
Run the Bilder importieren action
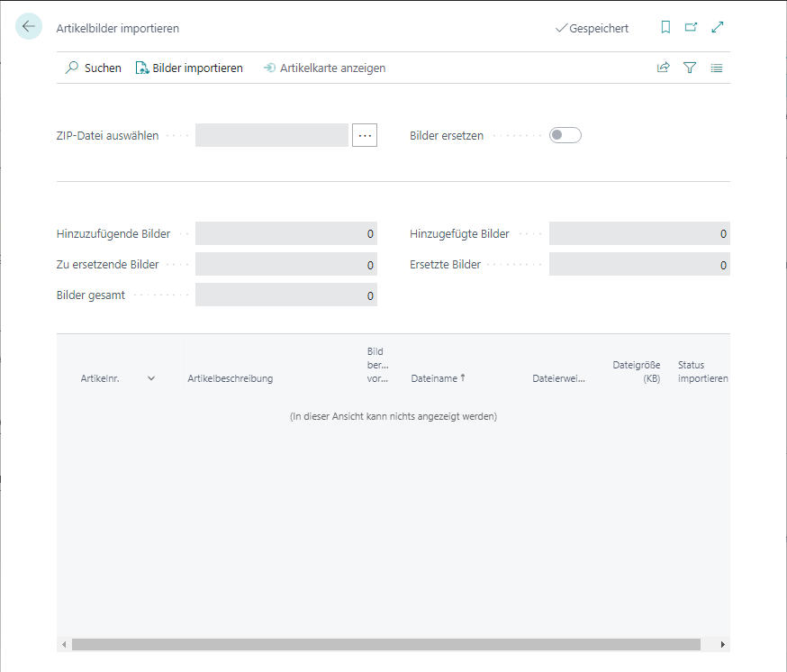[x=189, y=68]
